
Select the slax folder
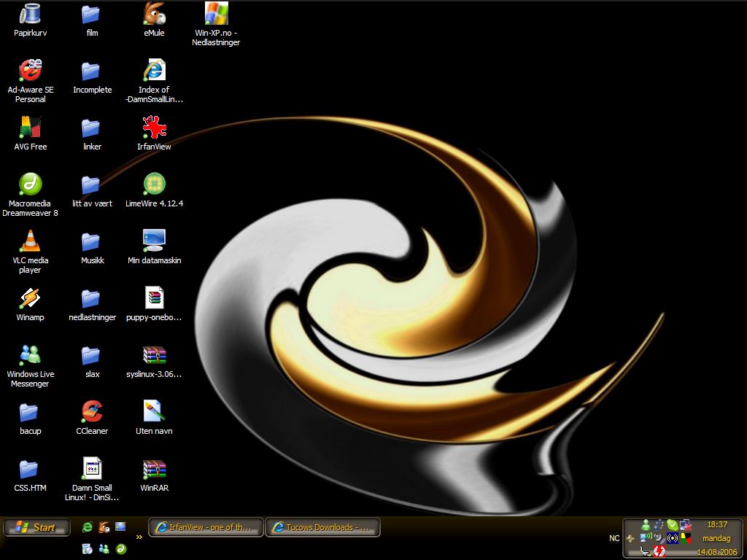92,361
